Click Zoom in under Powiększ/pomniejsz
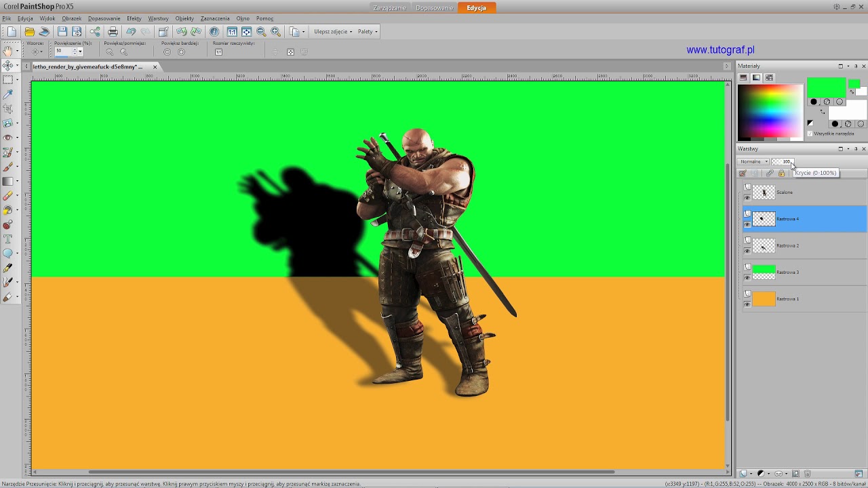This screenshot has width=868, height=488. pyautogui.click(x=123, y=52)
